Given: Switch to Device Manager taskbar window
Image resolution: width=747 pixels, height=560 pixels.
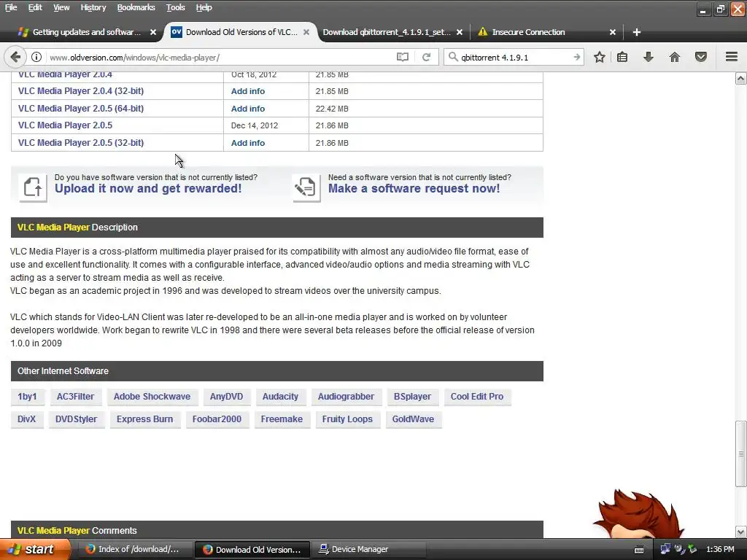Looking at the screenshot, I should 368,549.
